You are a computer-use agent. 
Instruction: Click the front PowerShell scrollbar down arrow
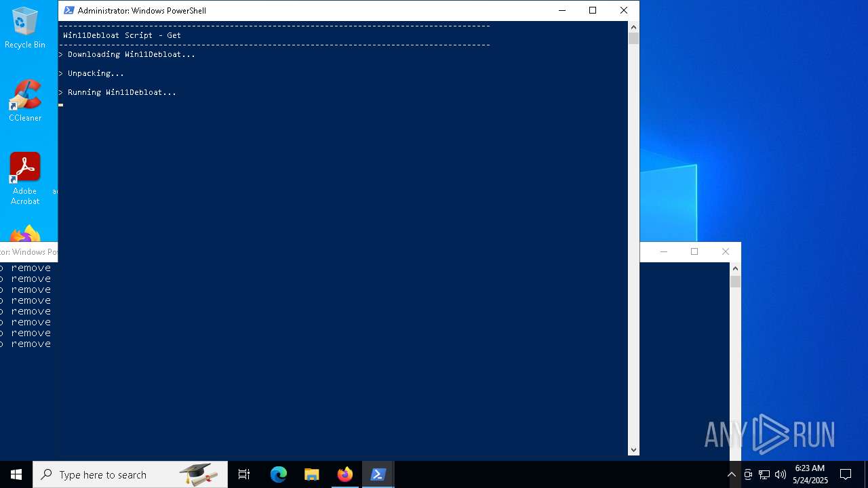click(633, 449)
